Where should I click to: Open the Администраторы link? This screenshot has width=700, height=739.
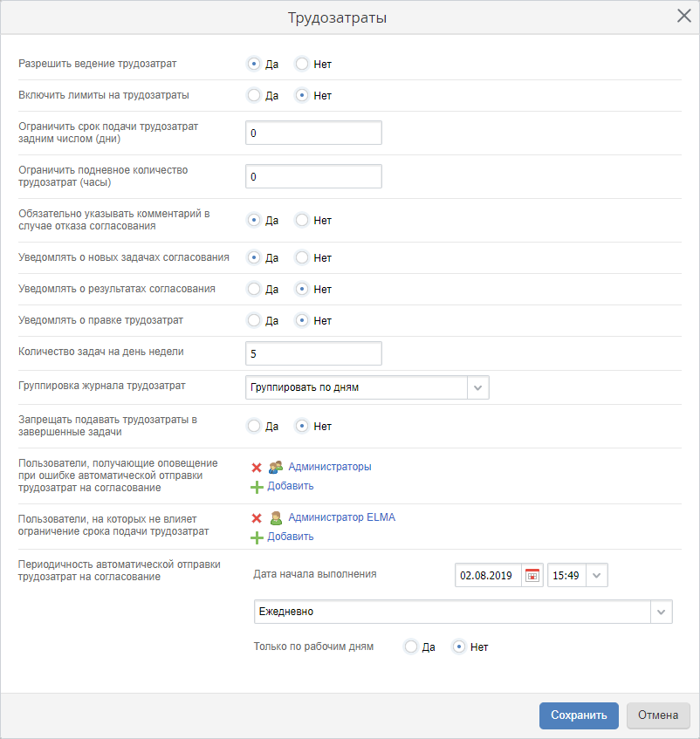point(329,468)
